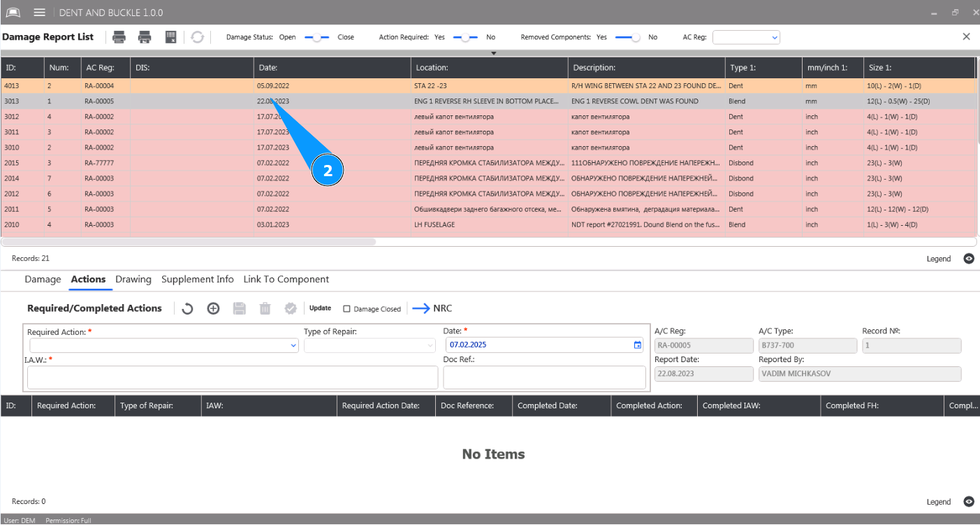This screenshot has width=980, height=525.
Task: Export the damage list via spreadsheet icon
Action: [170, 37]
